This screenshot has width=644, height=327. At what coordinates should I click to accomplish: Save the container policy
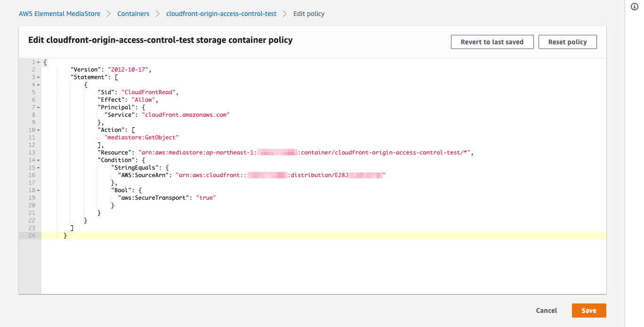(x=589, y=311)
